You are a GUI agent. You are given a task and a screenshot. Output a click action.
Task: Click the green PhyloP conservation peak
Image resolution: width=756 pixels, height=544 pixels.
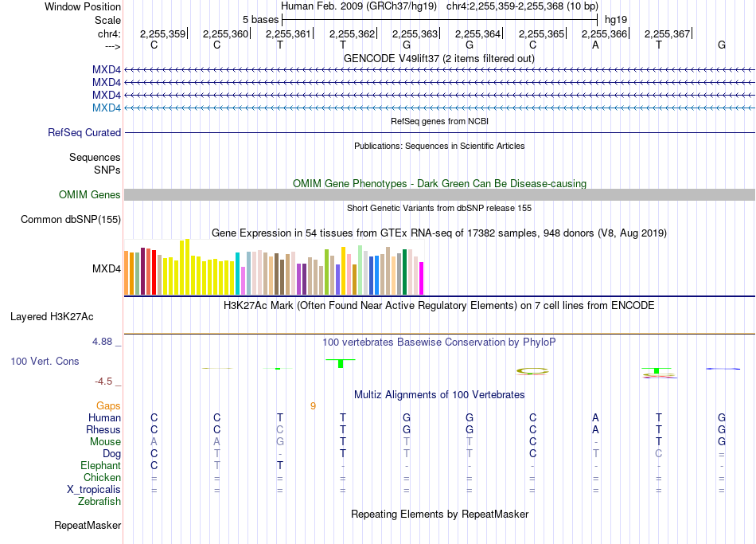341,363
